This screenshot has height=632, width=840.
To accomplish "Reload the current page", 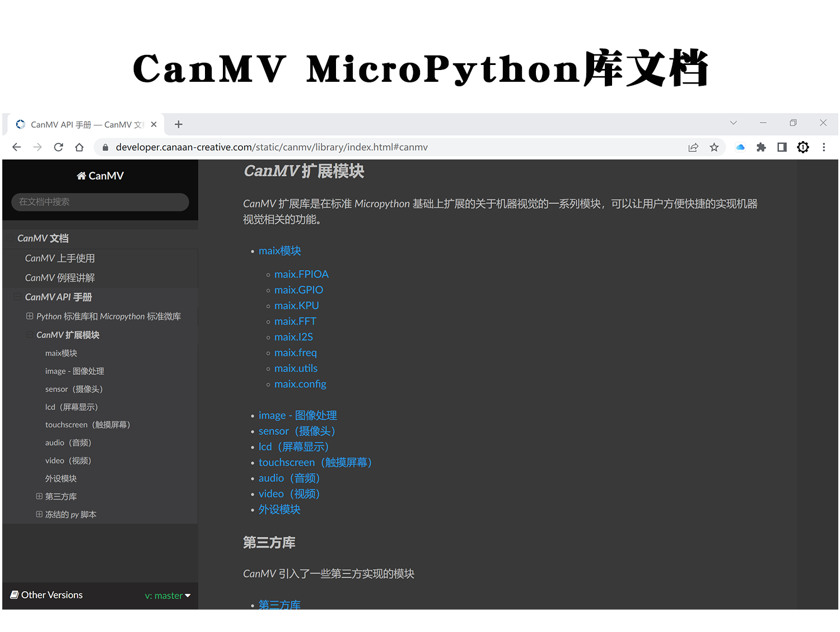I will [x=58, y=147].
